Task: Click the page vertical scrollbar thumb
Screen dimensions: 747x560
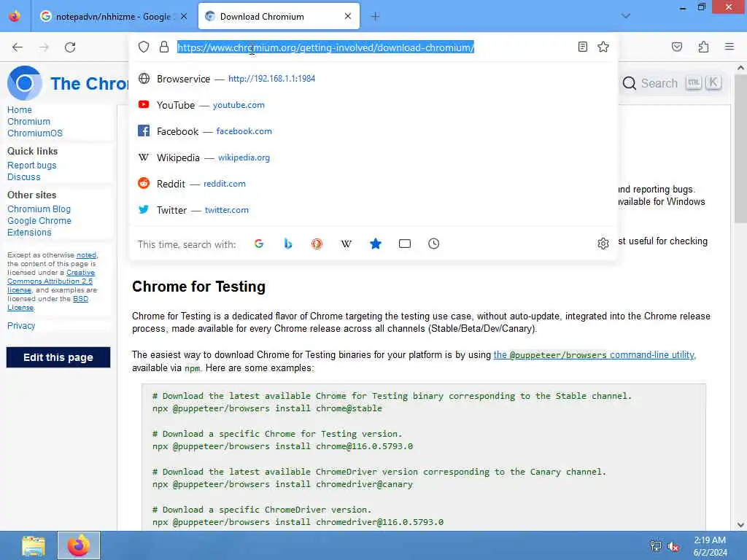Action: click(740, 147)
